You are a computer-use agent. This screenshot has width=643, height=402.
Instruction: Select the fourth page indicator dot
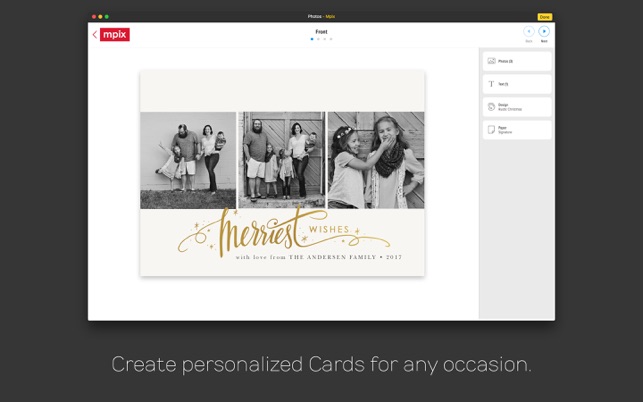point(331,39)
